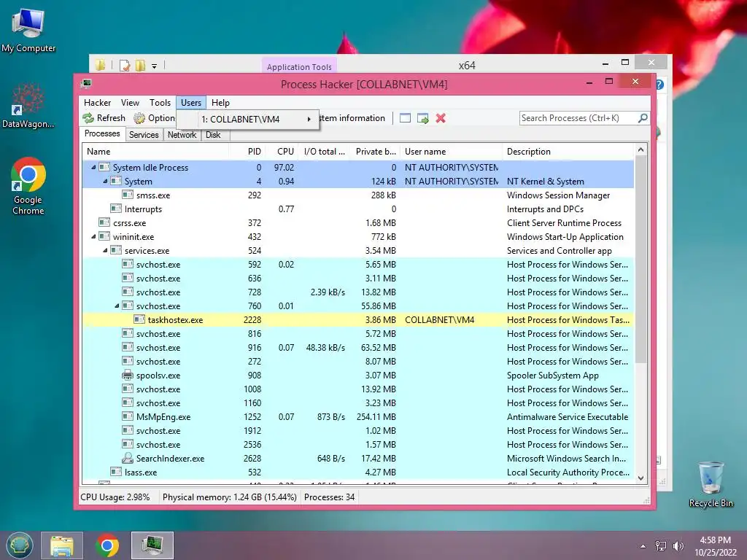Collapse the System process node

(x=105, y=181)
